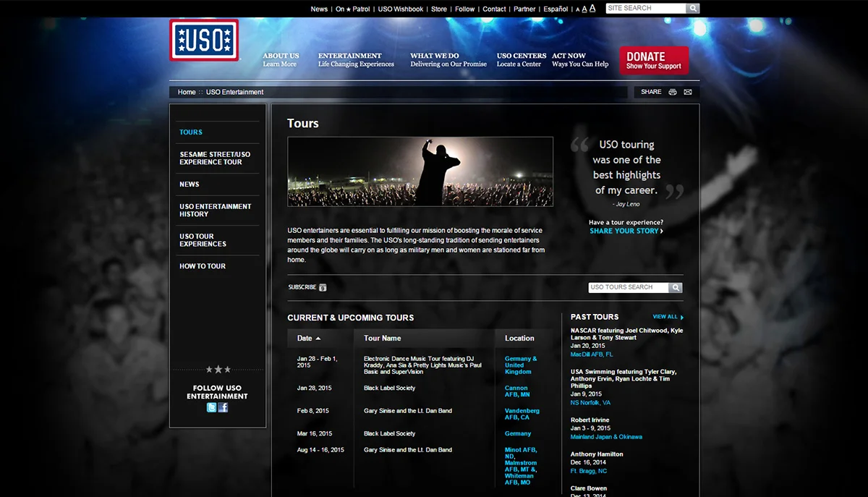Select News in the sidebar
Image resolution: width=868 pixels, height=497 pixels.
pos(190,184)
